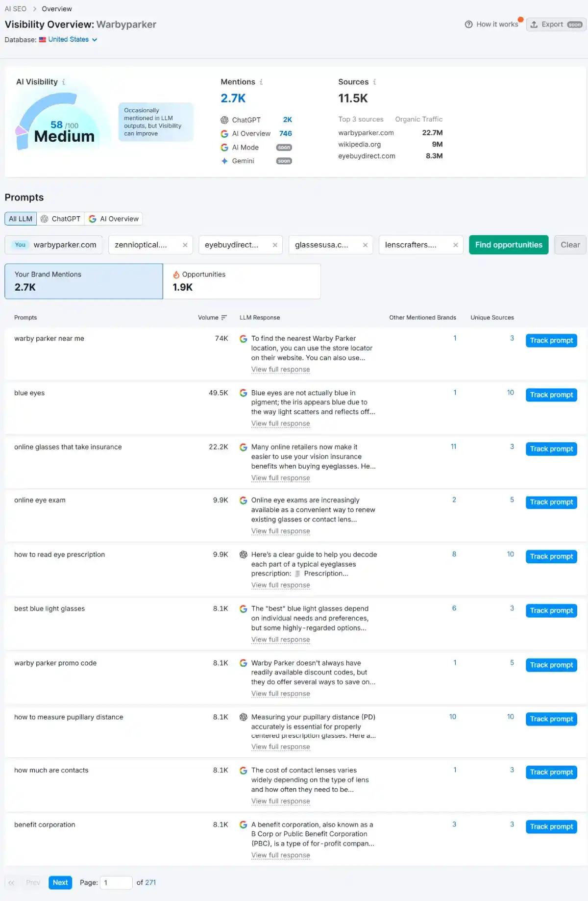Select the All LLM tab
Viewport: 588px width, 901px height.
[21, 219]
